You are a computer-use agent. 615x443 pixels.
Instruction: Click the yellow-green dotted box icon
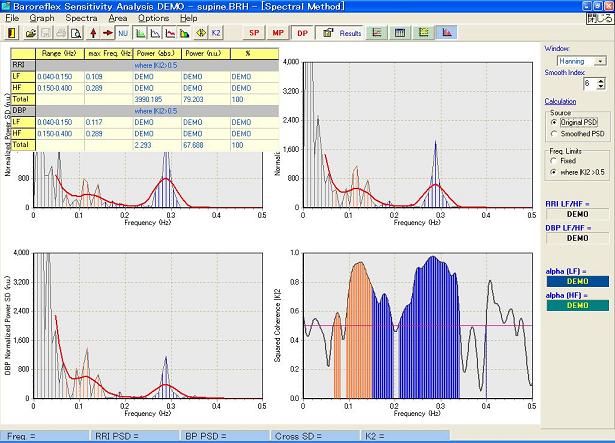(x=424, y=33)
